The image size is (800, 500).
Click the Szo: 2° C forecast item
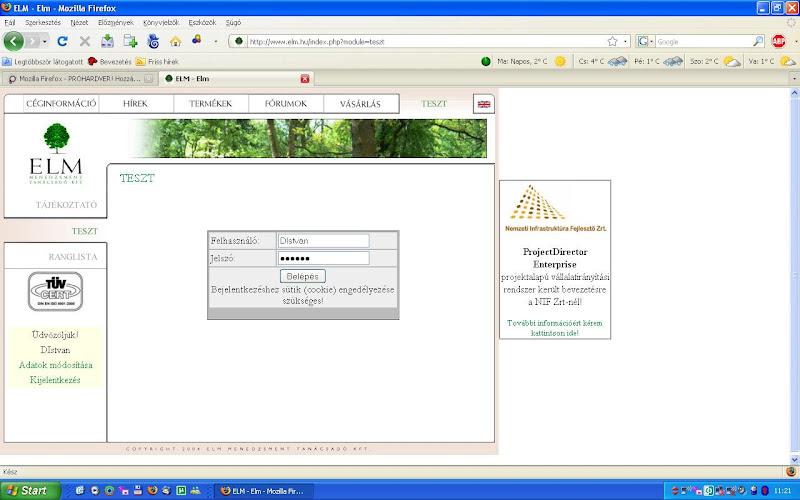(715, 61)
